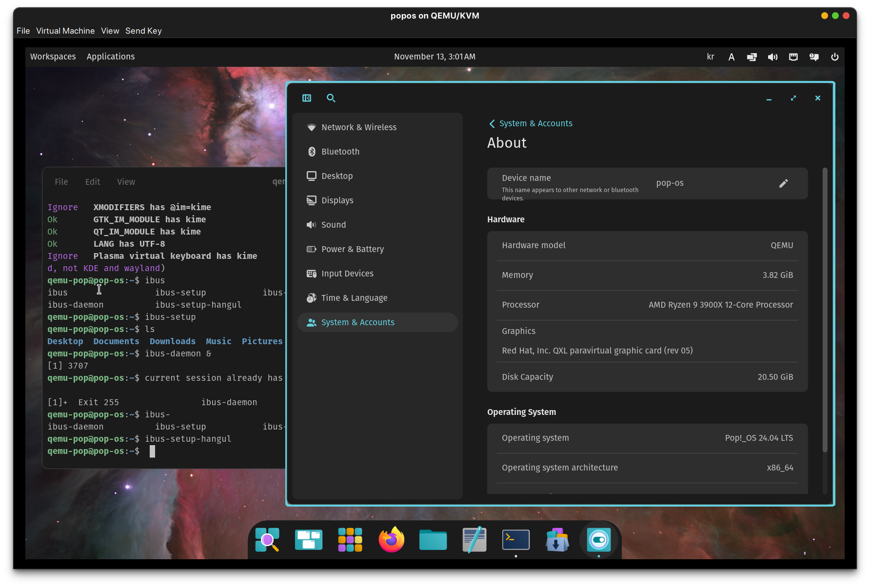This screenshot has width=870, height=588.
Task: Open the File menu of virt-manager
Action: pyautogui.click(x=23, y=31)
